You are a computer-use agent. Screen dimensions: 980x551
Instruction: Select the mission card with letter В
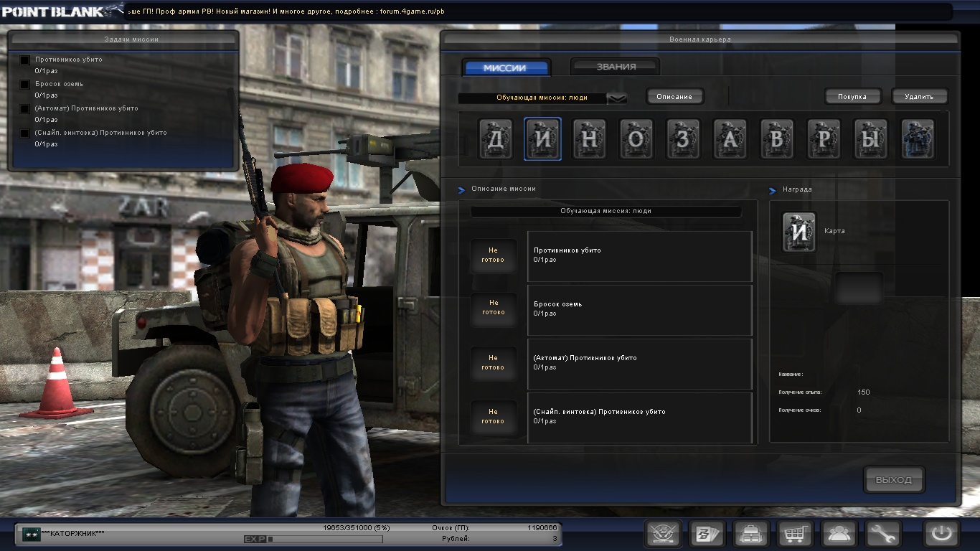point(777,139)
